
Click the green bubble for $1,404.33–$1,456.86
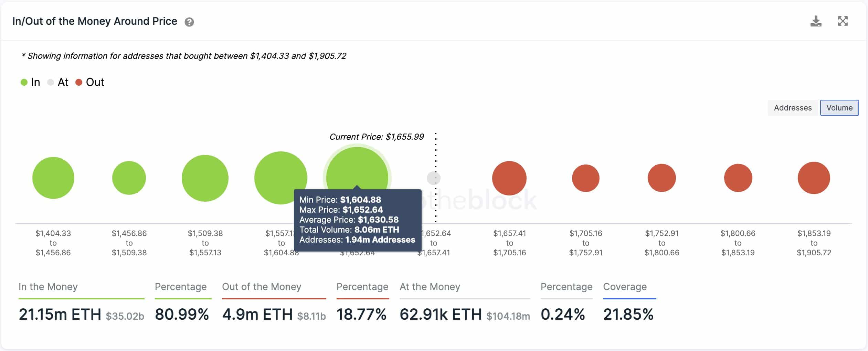point(53,178)
